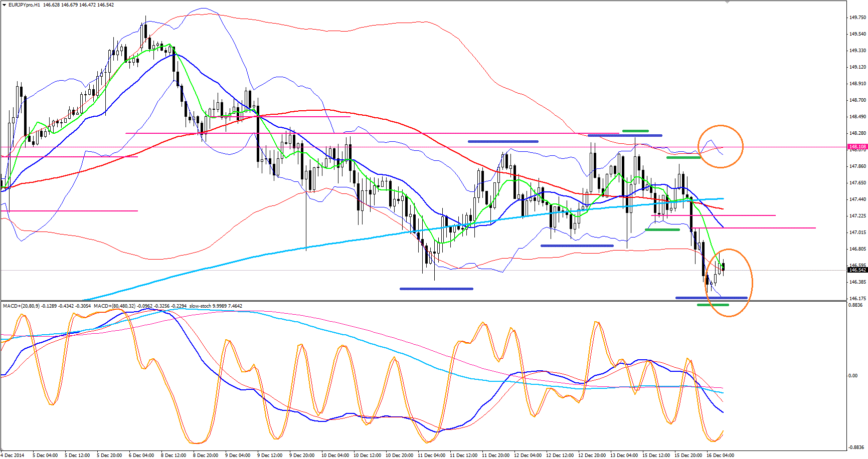The image size is (868, 459).
Task: Click the black 146.542 current price tag
Action: [x=857, y=270]
